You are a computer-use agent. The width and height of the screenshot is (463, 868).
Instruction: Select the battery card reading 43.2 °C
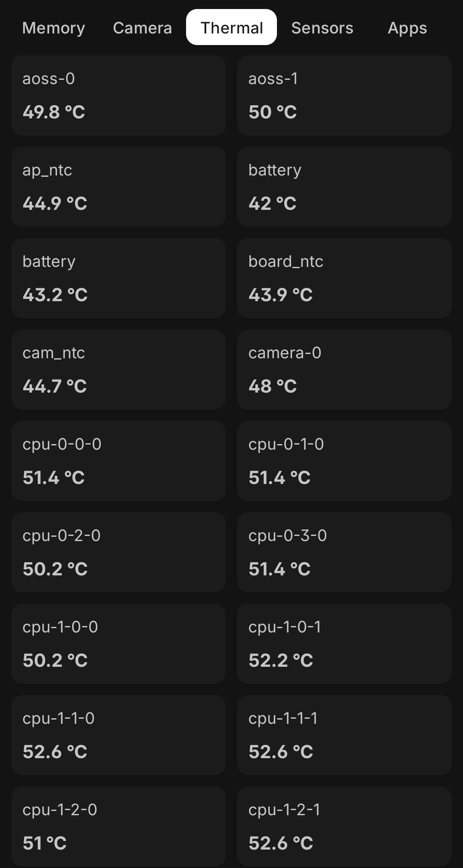point(118,278)
